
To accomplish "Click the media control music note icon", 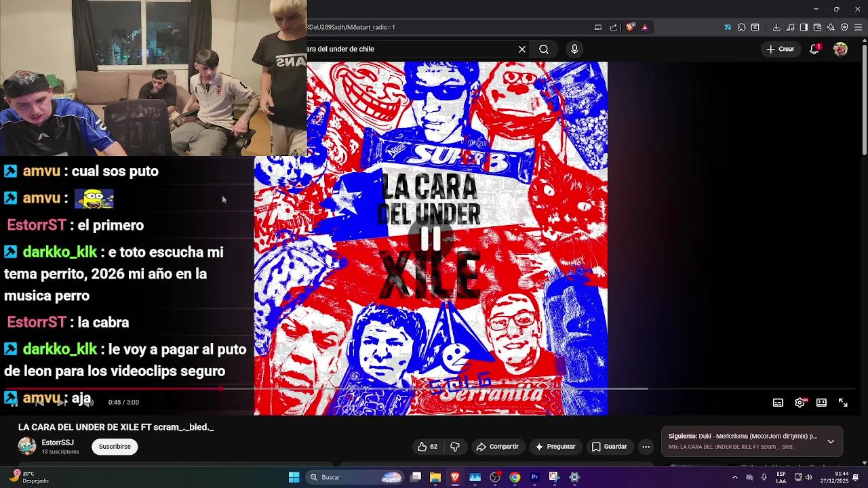I will [x=791, y=27].
